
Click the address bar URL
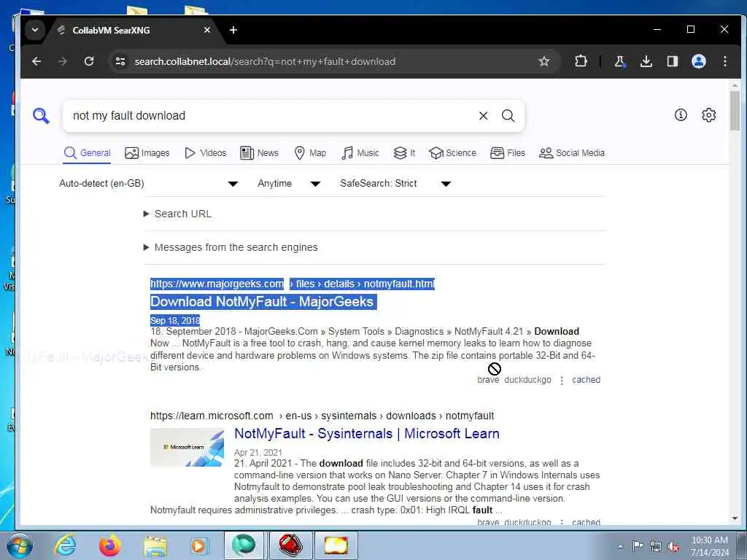265,61
